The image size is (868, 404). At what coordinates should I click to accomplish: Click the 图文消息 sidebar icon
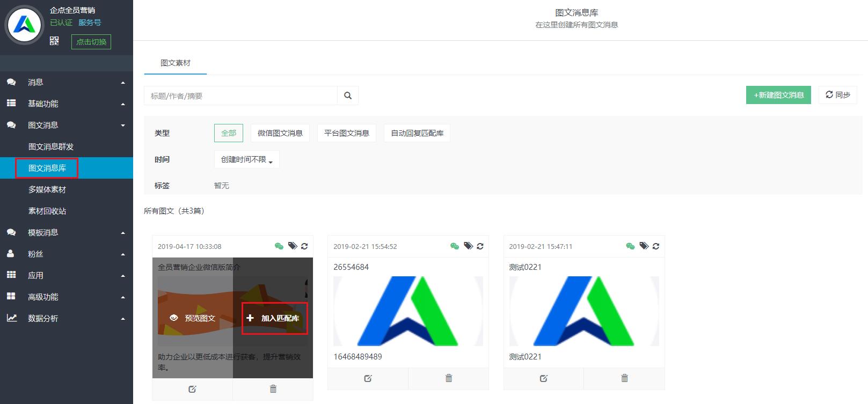11,125
